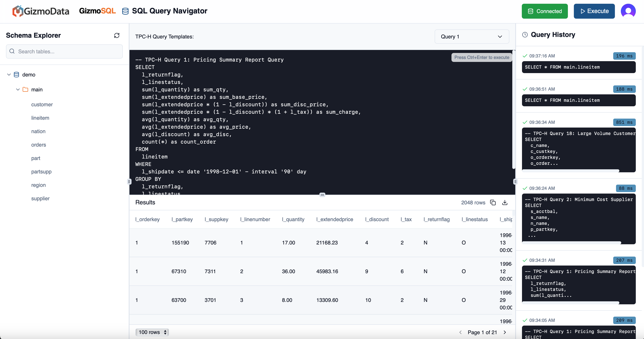The image size is (644, 339).
Task: Click into the Search tables field
Action: click(64, 51)
